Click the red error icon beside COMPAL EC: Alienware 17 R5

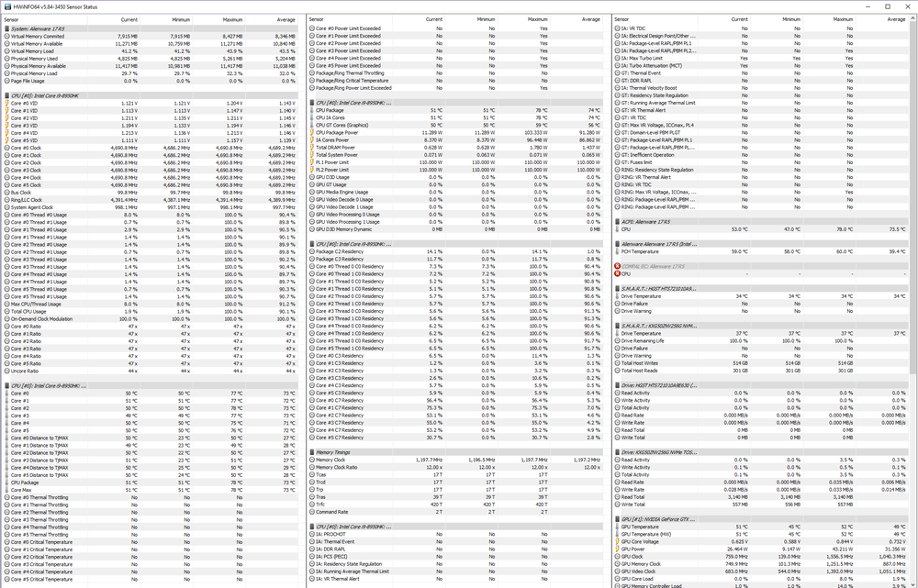[618, 265]
